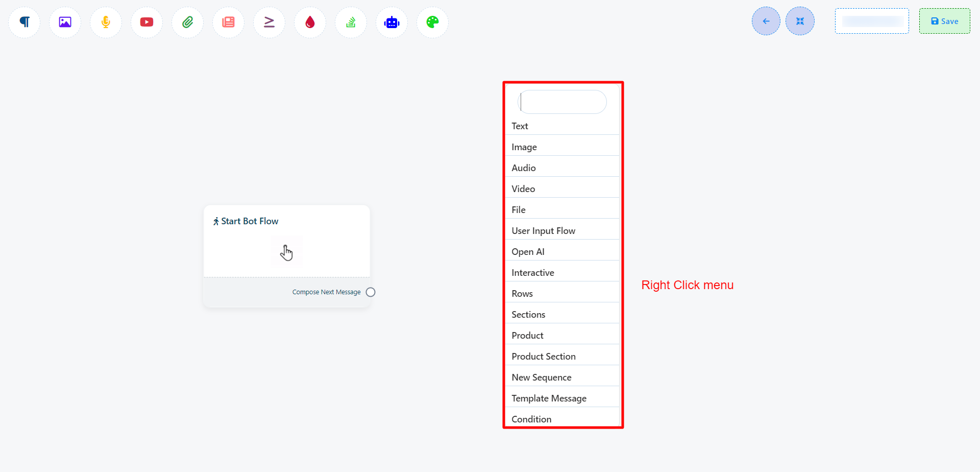Click the blue robot icon
Viewport: 980px width, 472px height.
(x=391, y=22)
